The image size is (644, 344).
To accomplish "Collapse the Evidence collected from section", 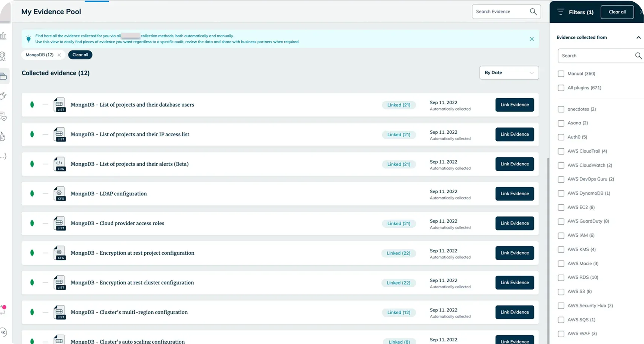I will pyautogui.click(x=638, y=37).
